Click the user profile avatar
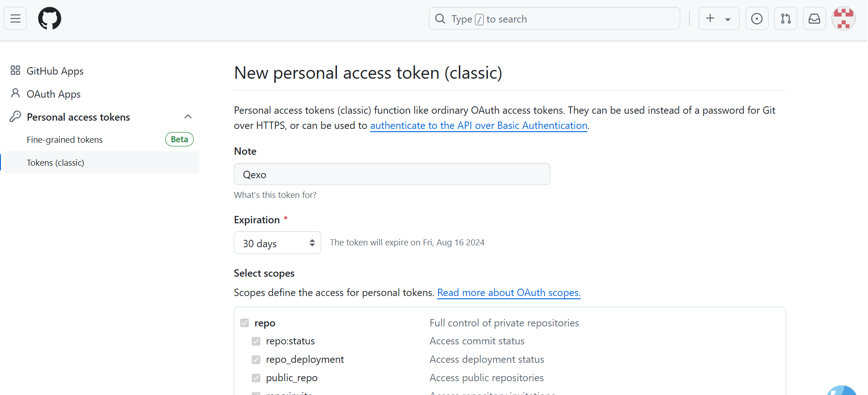 click(x=843, y=19)
